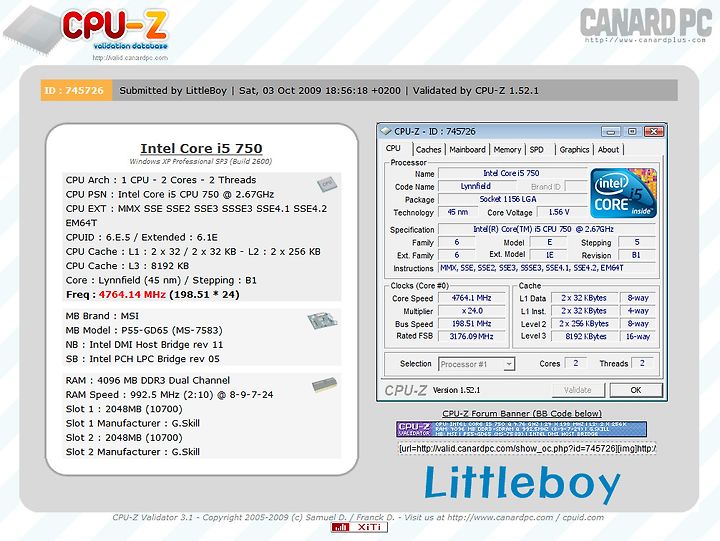This screenshot has height=541, width=720.
Task: Switch to the Graphics tab
Action: point(574,150)
